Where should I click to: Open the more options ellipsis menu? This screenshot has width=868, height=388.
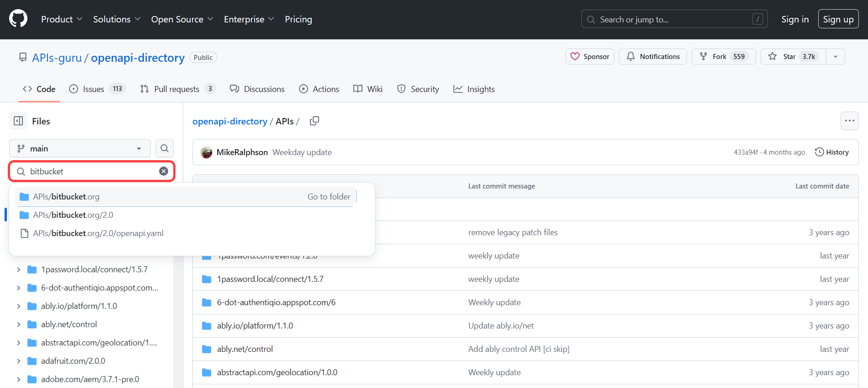coord(850,121)
